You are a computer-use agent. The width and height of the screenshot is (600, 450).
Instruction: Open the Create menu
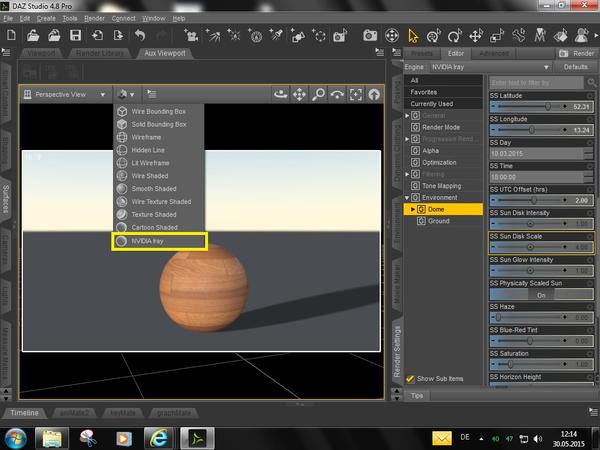[x=46, y=18]
